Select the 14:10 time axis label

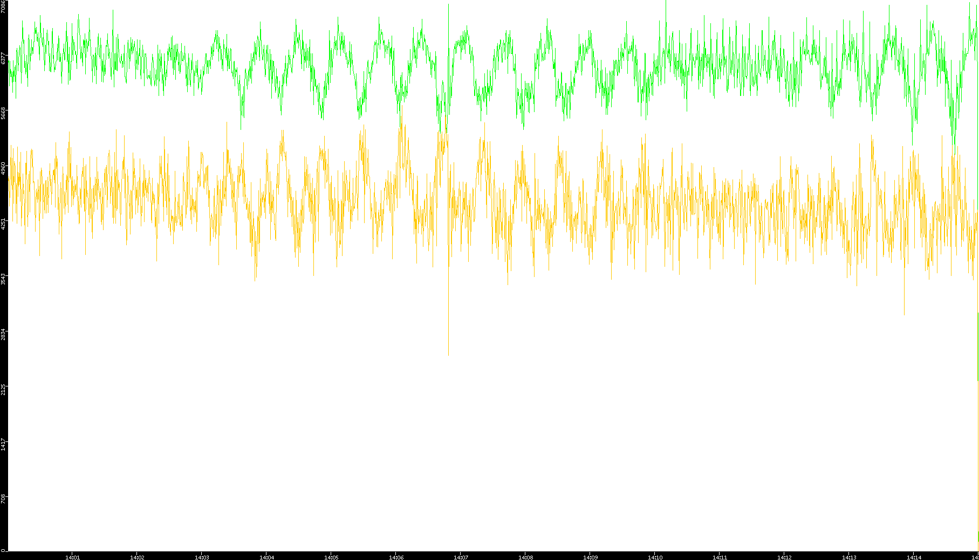(x=655, y=557)
